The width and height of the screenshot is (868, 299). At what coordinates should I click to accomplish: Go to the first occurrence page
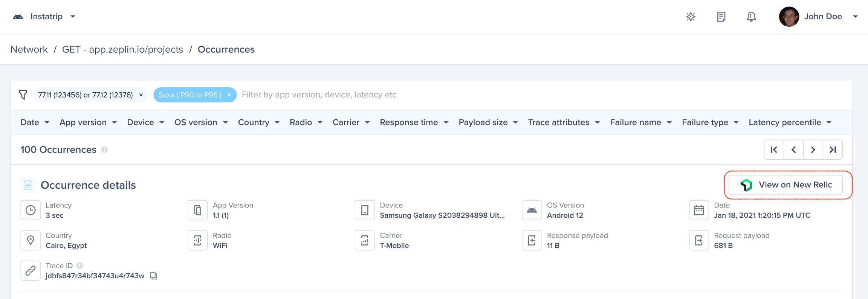point(774,150)
